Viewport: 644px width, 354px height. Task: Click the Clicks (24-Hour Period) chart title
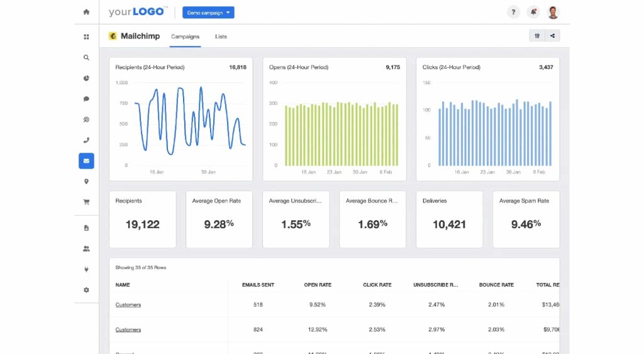[x=452, y=67]
